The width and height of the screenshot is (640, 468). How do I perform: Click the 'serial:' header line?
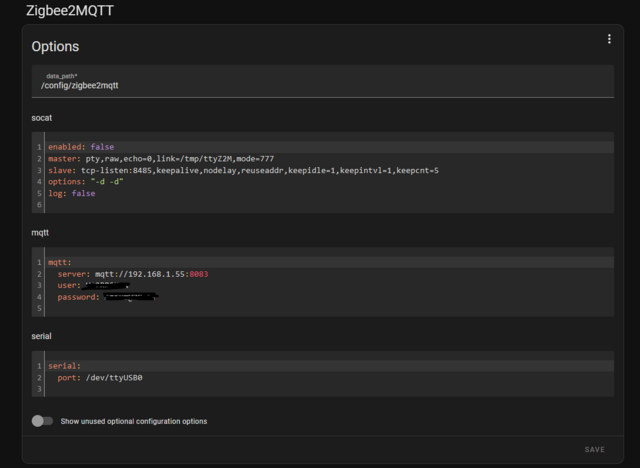[64, 366]
